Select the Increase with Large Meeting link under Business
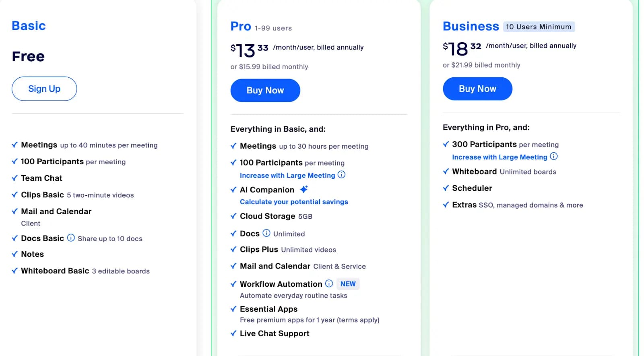The image size is (644, 356). 499,157
